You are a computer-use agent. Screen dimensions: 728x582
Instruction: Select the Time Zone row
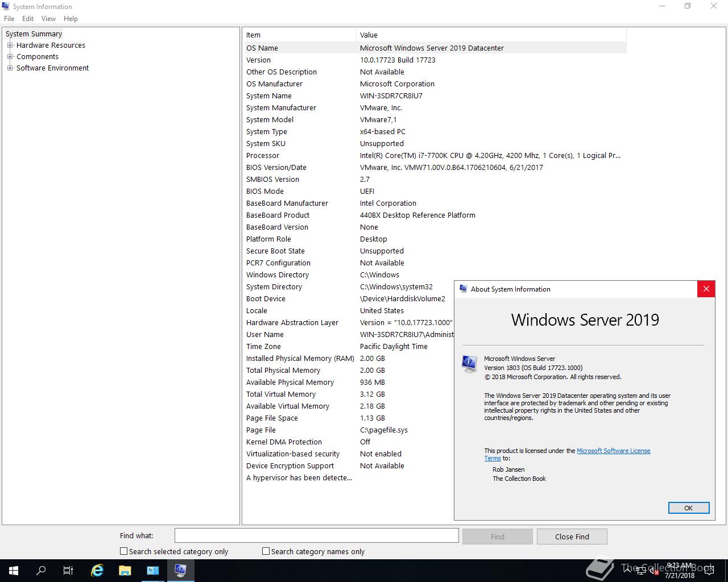349,346
